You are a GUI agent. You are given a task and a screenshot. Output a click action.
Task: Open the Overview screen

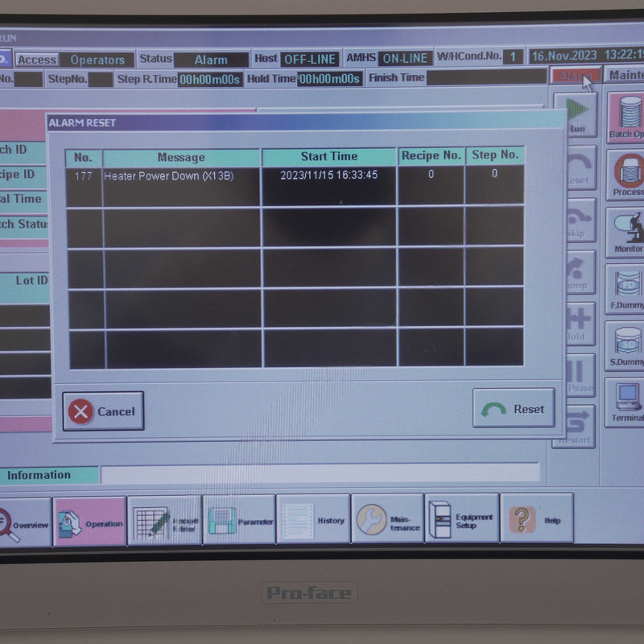click(23, 523)
